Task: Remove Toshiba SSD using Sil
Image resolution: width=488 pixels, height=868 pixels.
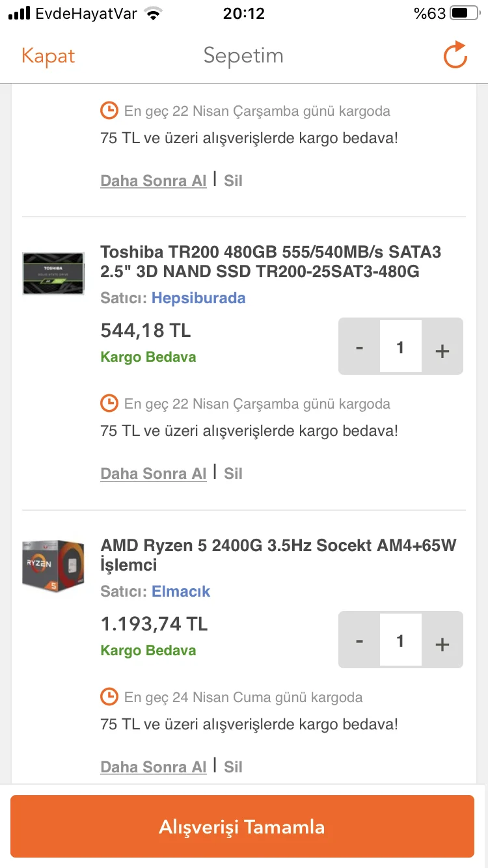Action: click(233, 474)
